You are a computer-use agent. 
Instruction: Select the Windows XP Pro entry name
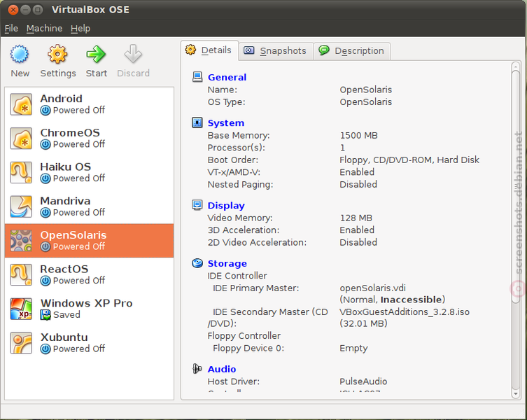(86, 303)
